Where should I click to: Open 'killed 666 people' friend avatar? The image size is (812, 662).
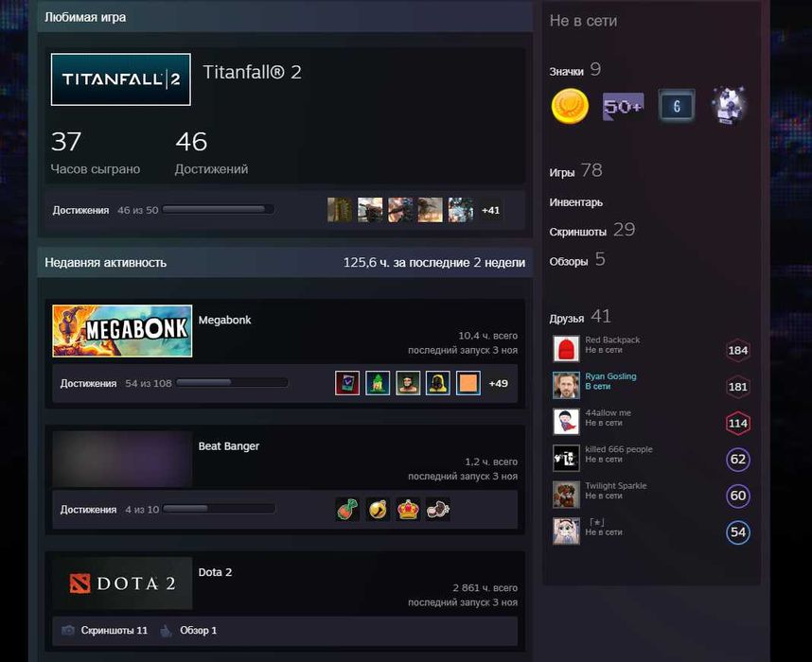point(566,458)
